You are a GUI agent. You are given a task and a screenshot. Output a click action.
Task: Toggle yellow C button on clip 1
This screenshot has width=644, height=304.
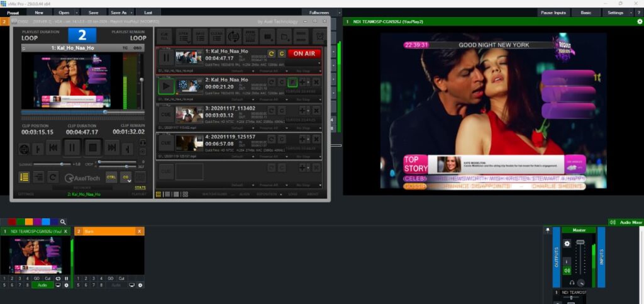click(x=282, y=53)
